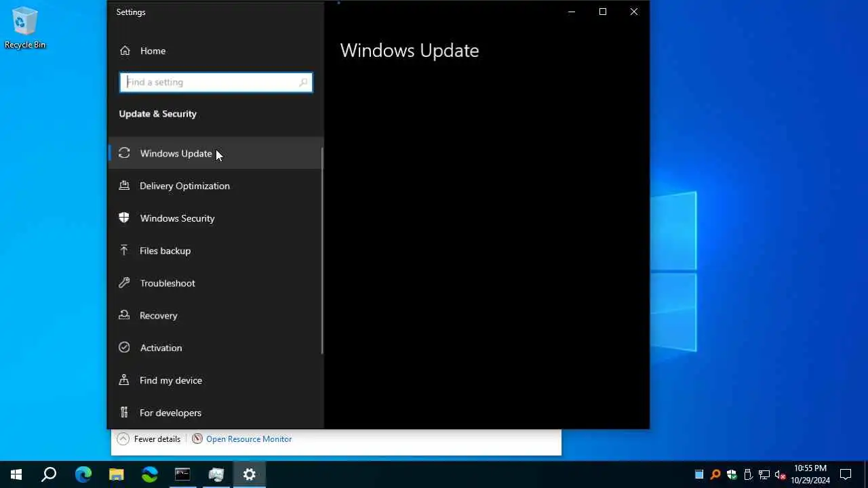Minimize the Settings window
868x488 pixels.
click(x=572, y=12)
